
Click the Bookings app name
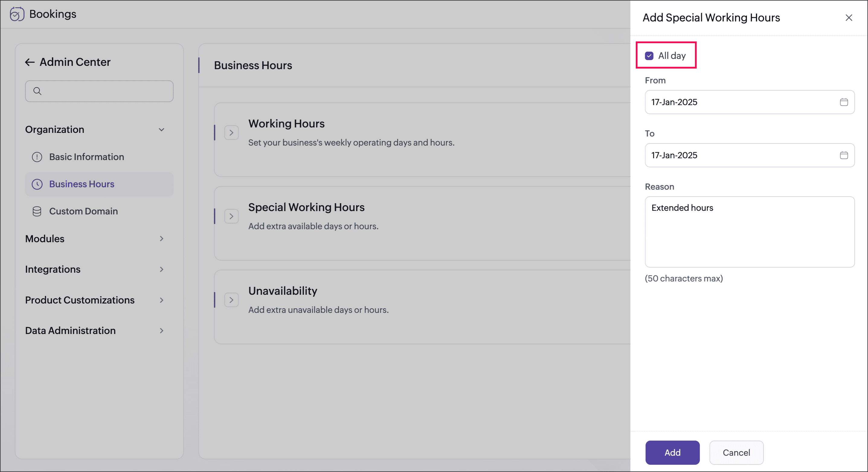[53, 14]
